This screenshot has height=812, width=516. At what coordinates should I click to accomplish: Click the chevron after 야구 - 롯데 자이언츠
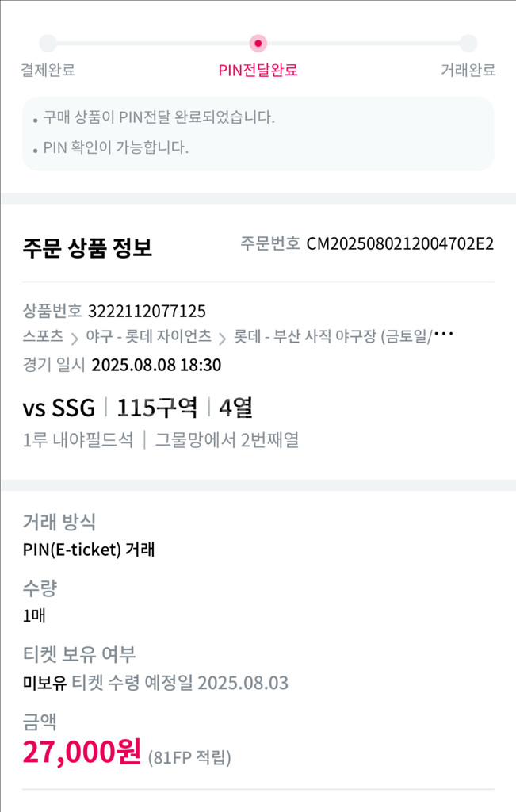click(x=223, y=338)
